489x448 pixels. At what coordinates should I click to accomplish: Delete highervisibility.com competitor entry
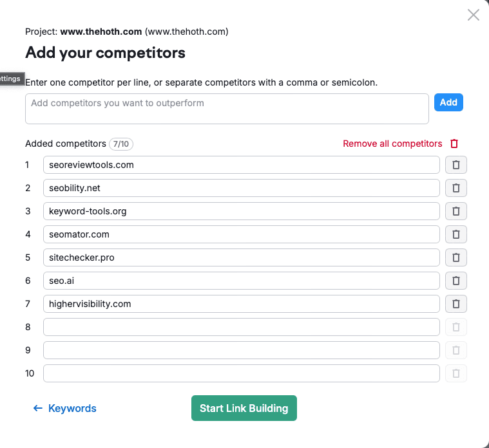tap(456, 304)
